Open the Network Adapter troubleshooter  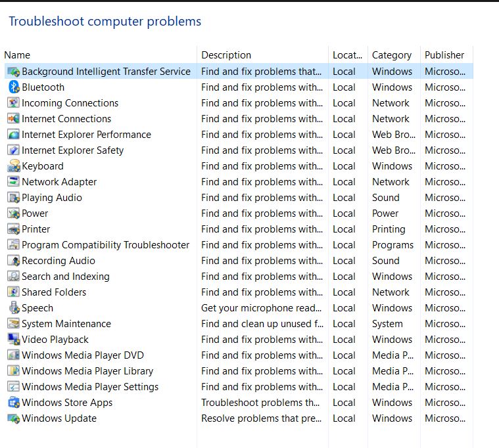coord(59,182)
